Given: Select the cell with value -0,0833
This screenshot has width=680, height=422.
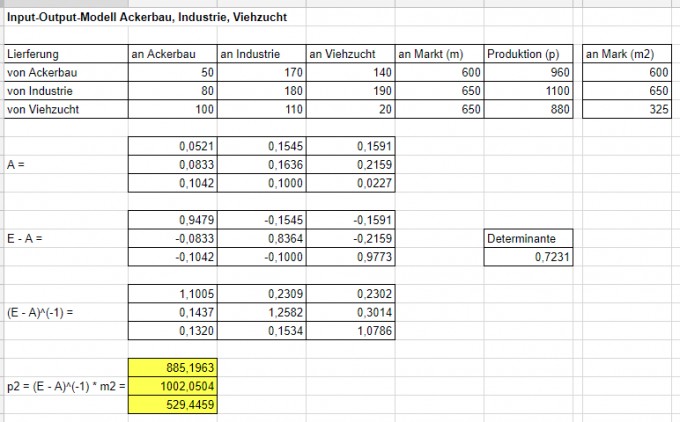Looking at the screenshot, I should point(173,239).
